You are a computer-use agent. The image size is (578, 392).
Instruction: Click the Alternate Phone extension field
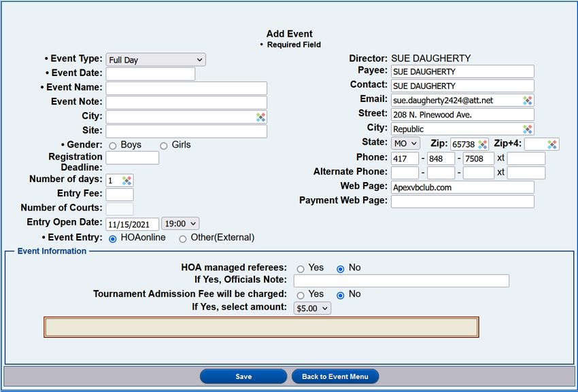click(526, 173)
